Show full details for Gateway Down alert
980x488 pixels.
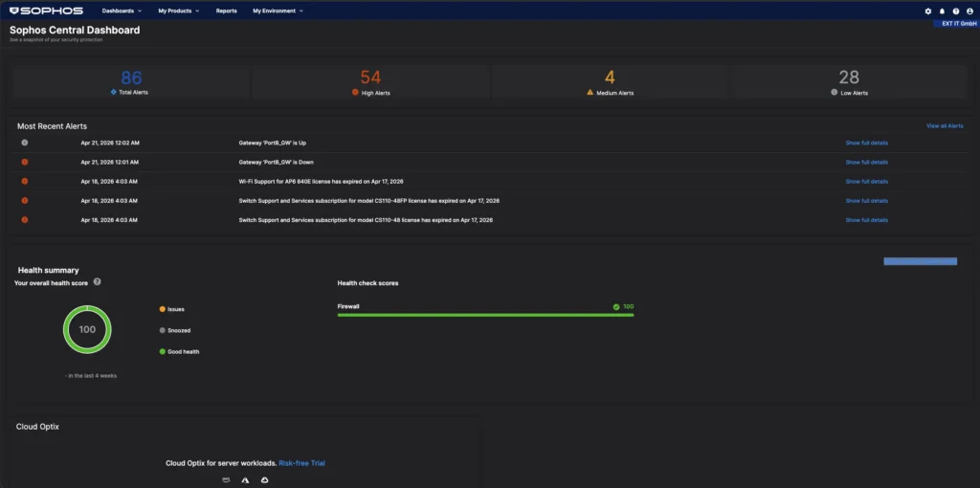(x=866, y=163)
